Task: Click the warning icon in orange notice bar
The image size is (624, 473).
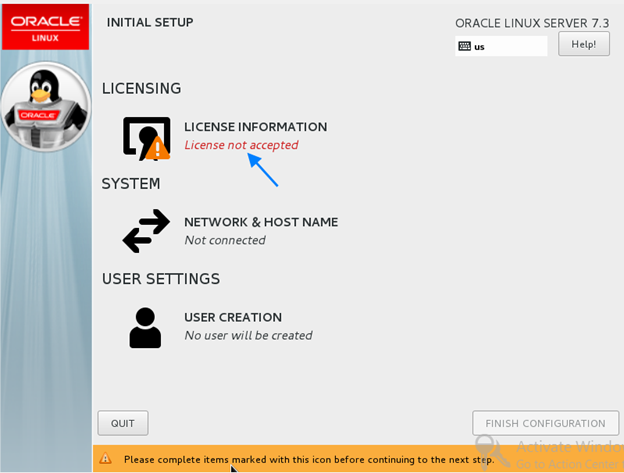Action: (x=105, y=458)
